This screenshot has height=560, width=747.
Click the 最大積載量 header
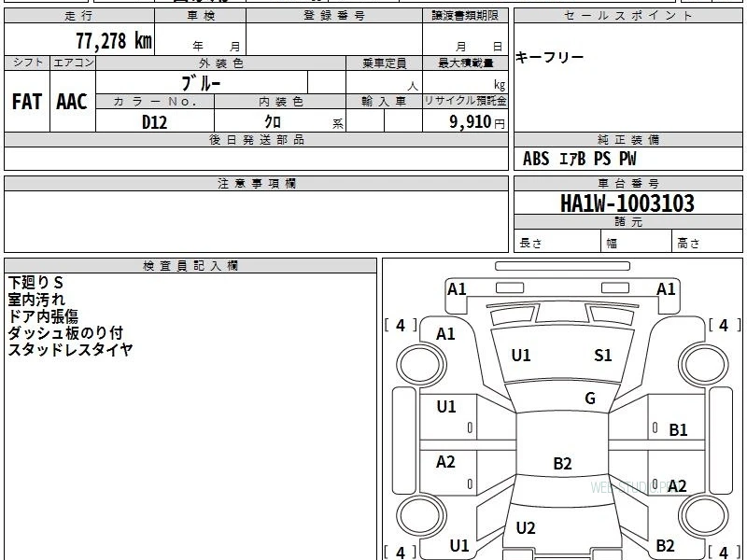click(465, 63)
